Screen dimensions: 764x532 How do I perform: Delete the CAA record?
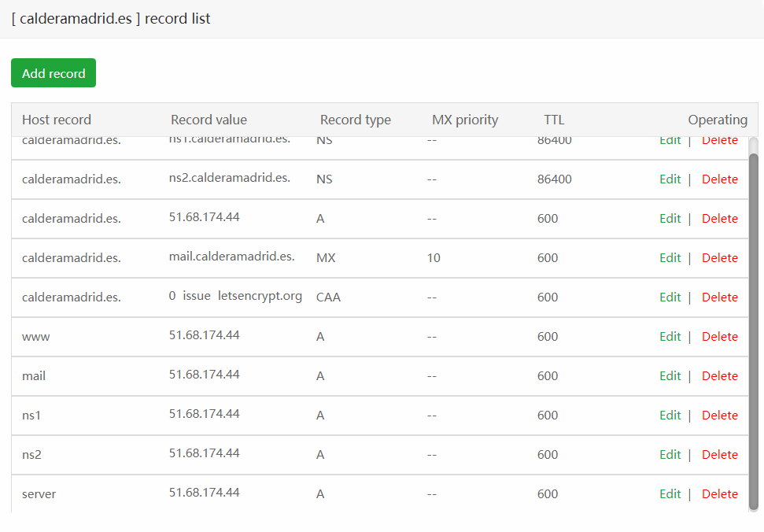coord(719,297)
